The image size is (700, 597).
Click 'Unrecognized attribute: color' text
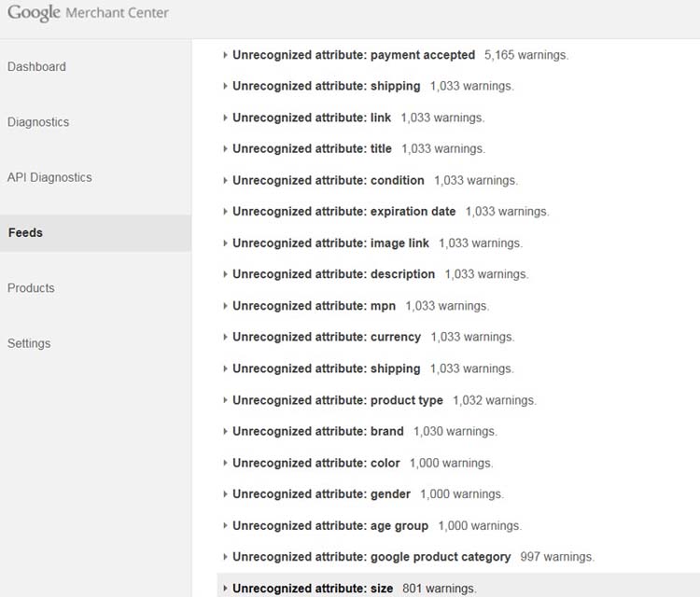[316, 464]
